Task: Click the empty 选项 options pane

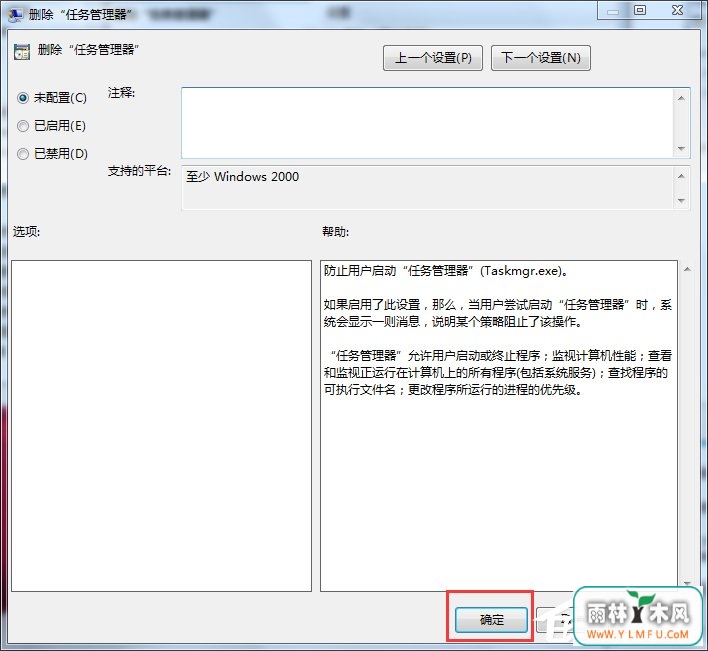Action: [x=161, y=426]
